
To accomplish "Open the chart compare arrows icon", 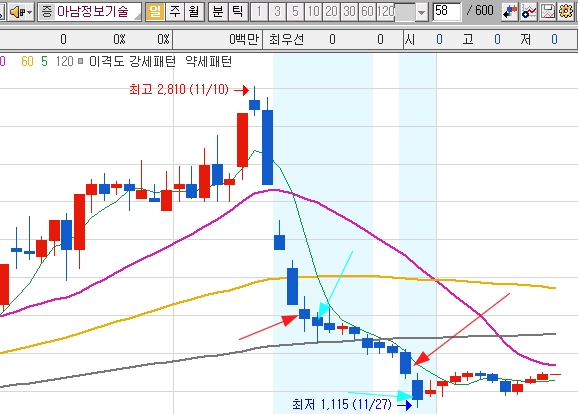I will pos(510,12).
